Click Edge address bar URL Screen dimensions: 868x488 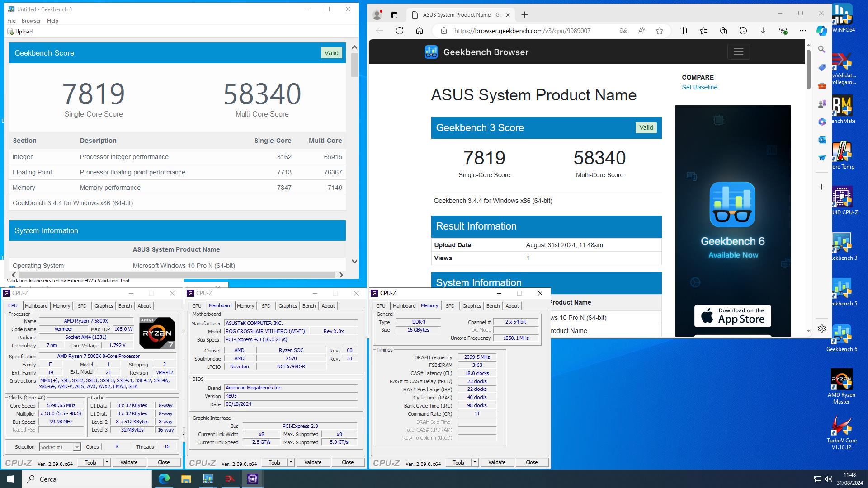click(522, 31)
